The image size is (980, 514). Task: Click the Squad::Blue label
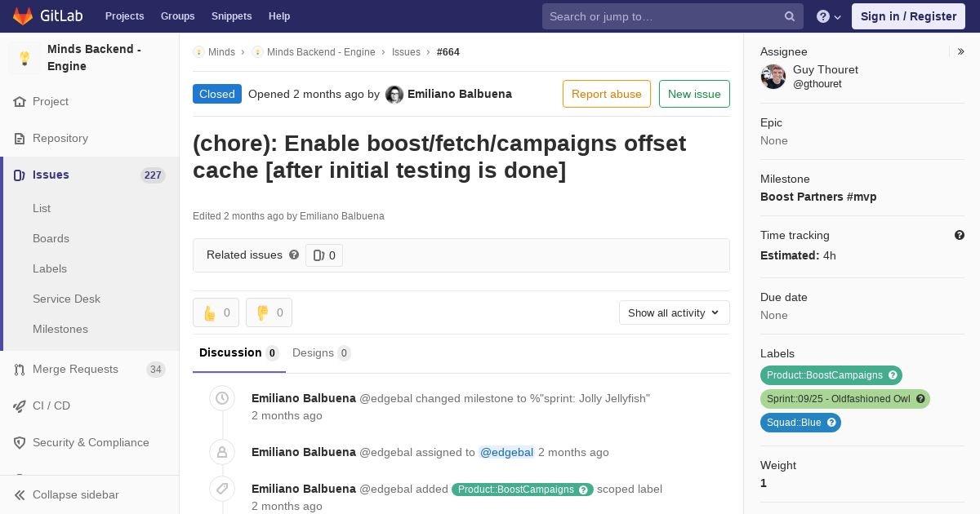(793, 423)
